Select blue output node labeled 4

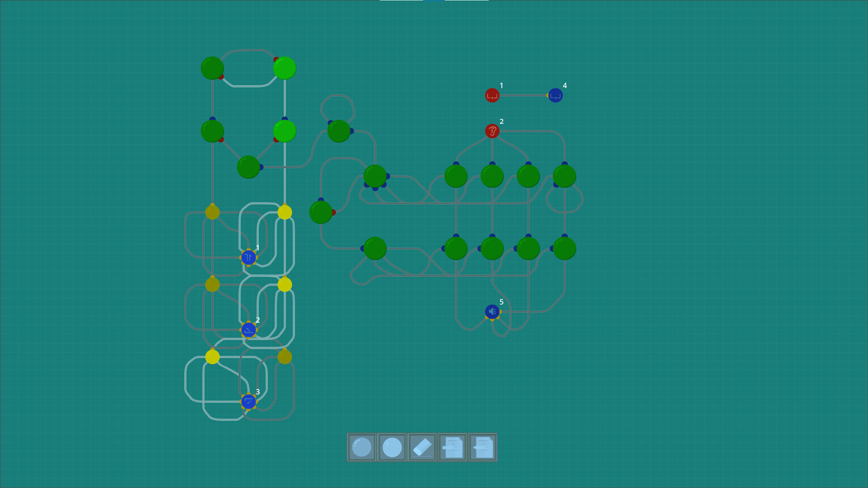(x=555, y=95)
